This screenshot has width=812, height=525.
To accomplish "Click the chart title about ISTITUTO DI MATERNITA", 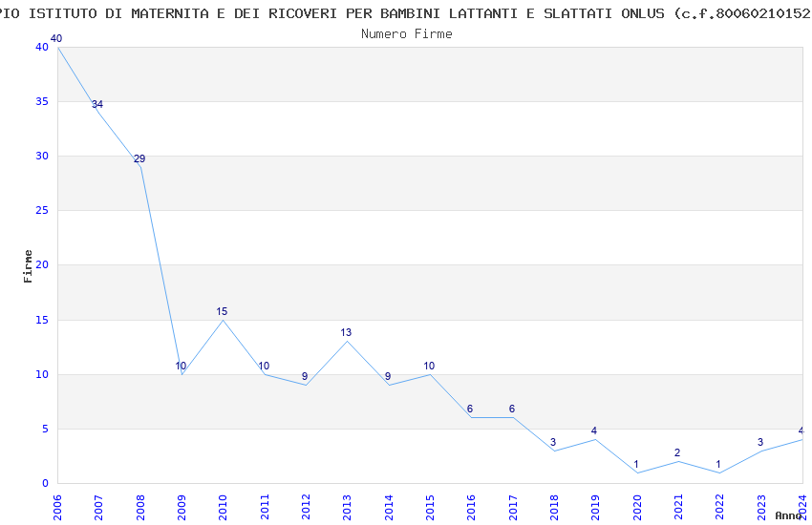I will point(406,14).
